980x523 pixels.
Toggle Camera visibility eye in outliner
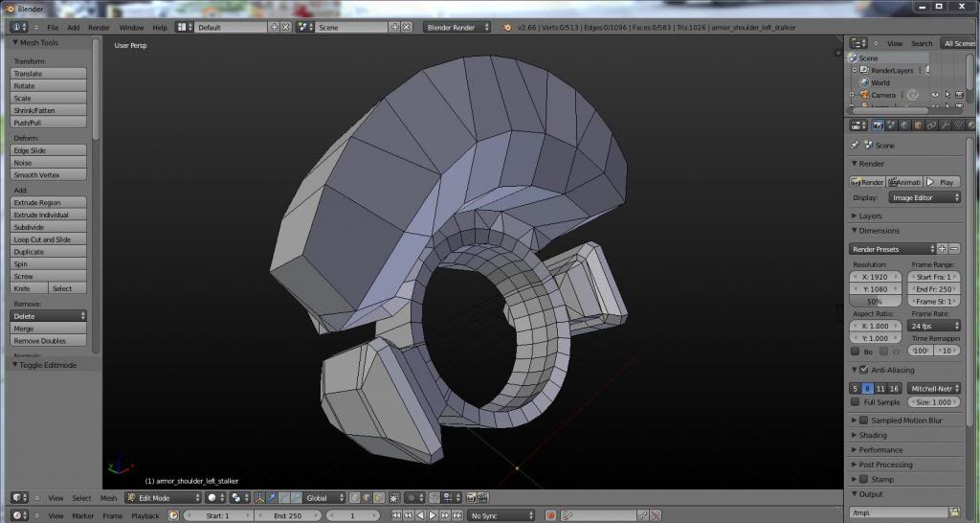pos(935,95)
